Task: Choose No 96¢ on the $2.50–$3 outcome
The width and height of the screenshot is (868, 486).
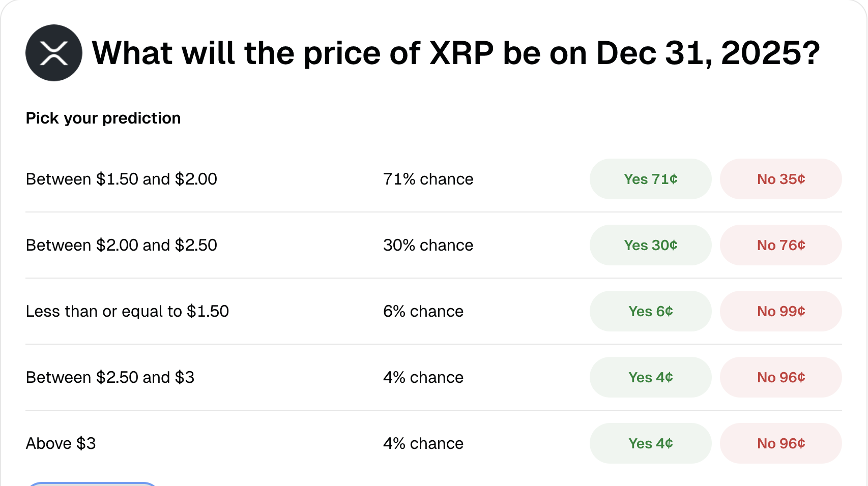Action: click(x=780, y=377)
